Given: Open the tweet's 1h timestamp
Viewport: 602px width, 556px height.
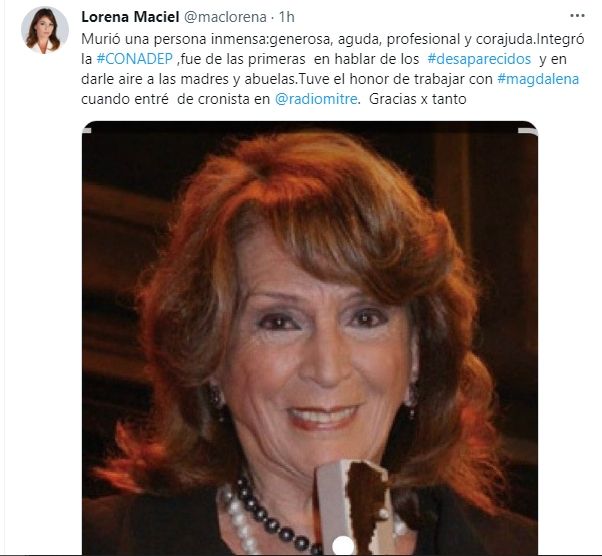Looking at the screenshot, I should [286, 17].
